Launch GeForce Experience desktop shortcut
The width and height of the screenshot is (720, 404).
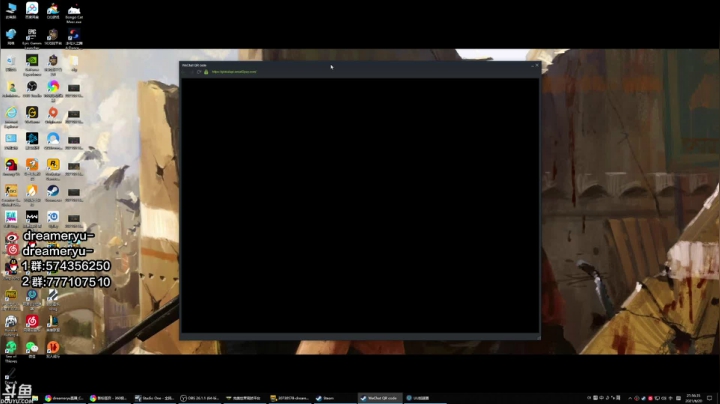[x=32, y=65]
